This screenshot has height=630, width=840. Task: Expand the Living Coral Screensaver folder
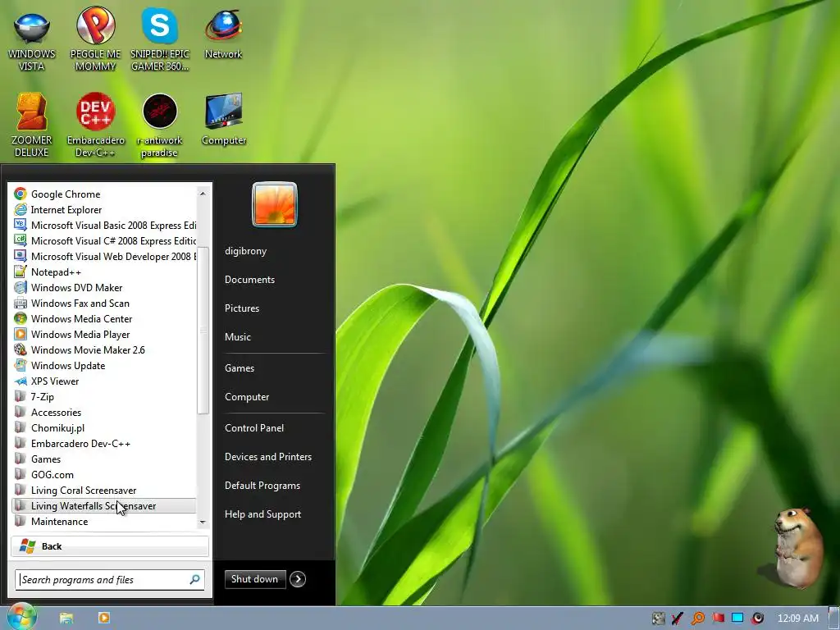pos(104,490)
